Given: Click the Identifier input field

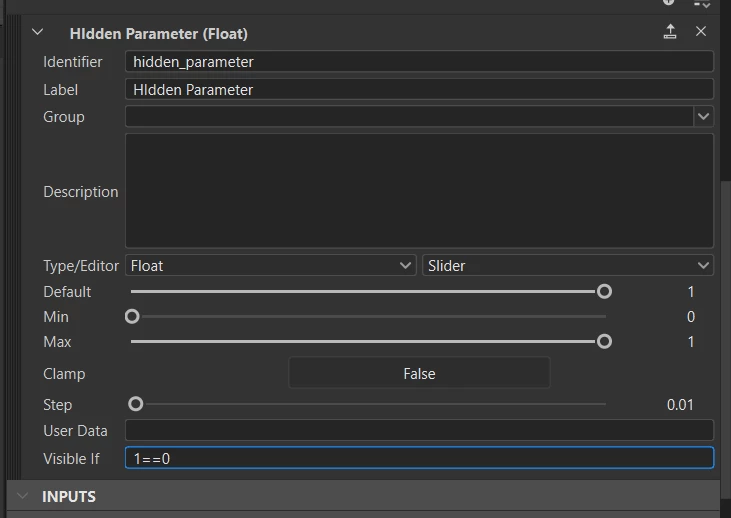Looking at the screenshot, I should 419,62.
